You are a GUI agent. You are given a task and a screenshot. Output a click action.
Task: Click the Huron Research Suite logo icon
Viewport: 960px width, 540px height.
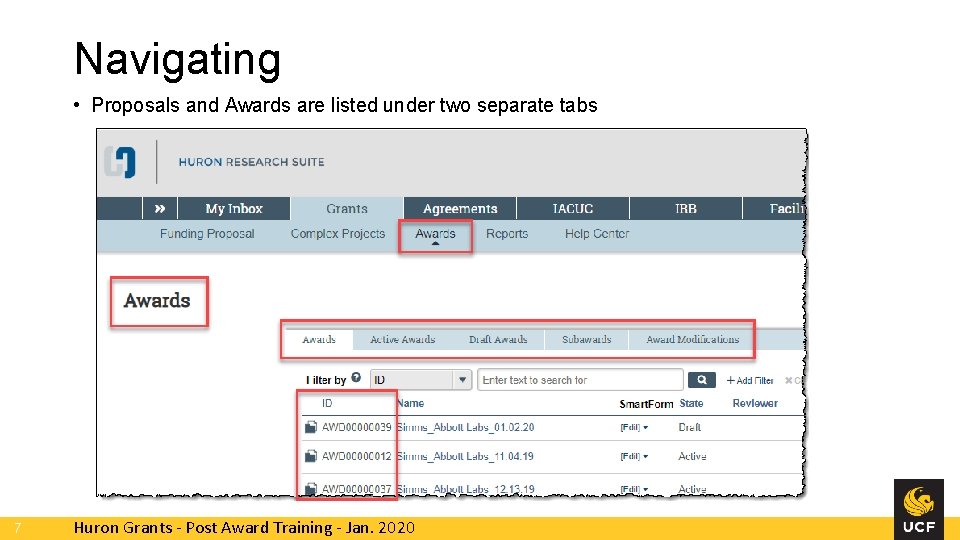120,162
